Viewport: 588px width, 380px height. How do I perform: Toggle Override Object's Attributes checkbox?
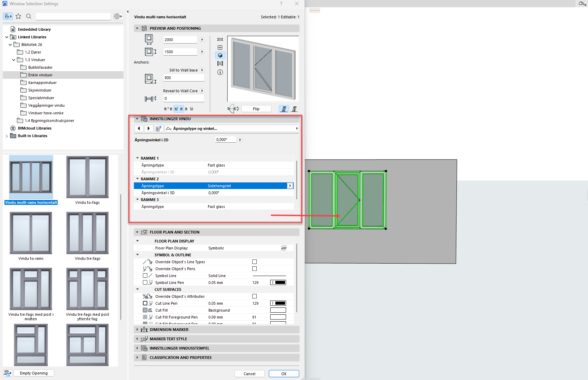tap(254, 296)
